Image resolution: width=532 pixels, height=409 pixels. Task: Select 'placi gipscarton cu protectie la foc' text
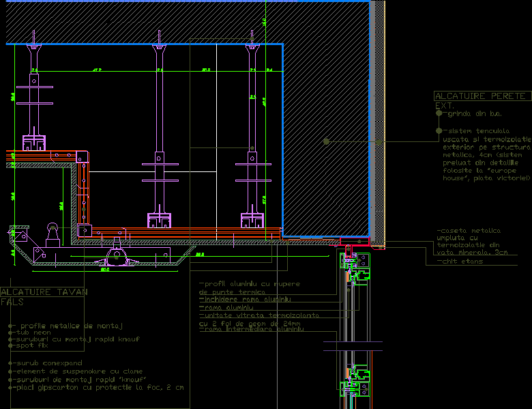pyautogui.click(x=99, y=387)
